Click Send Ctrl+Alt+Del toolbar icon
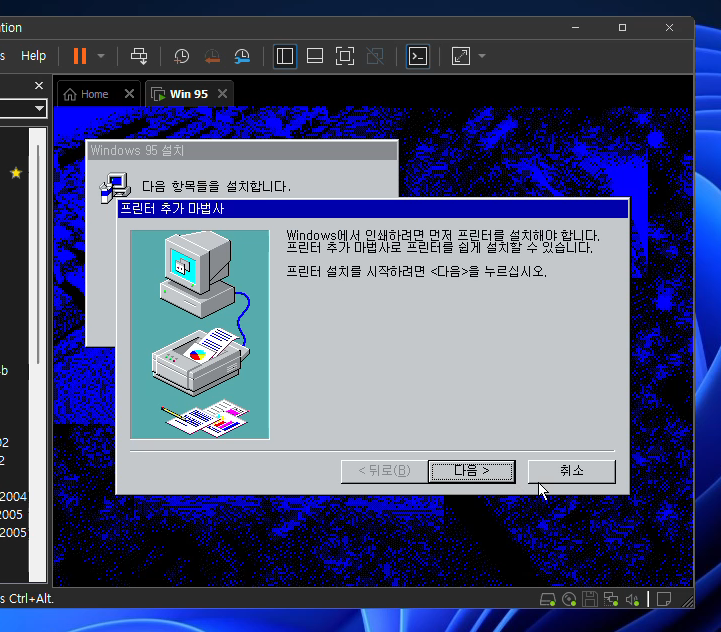This screenshot has width=721, height=632. tap(139, 56)
